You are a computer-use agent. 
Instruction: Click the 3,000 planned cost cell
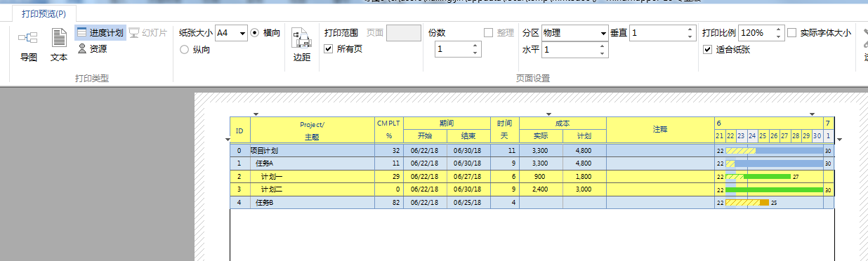584,189
